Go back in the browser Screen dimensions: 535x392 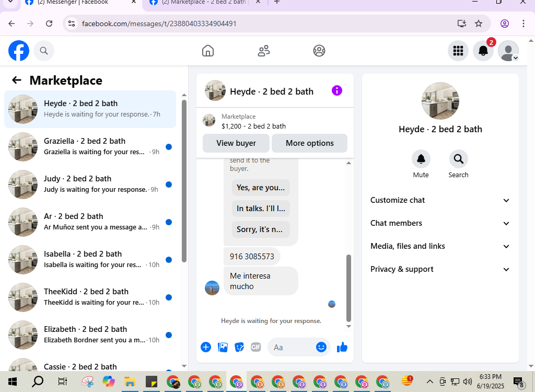11,24
